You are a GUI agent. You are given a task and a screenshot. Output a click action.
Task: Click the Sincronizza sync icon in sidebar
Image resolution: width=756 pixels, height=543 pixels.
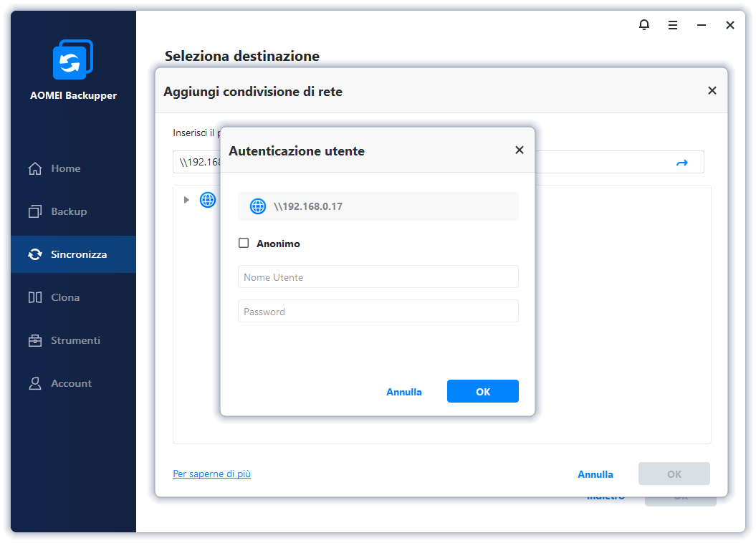tap(35, 254)
